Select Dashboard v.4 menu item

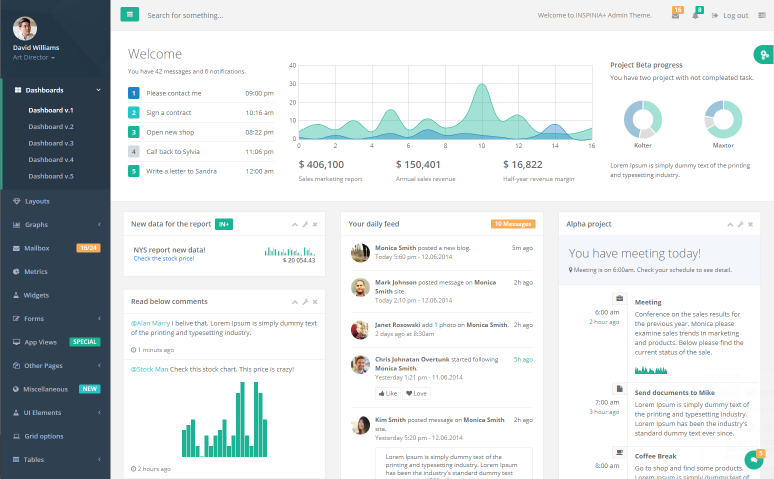coord(51,160)
